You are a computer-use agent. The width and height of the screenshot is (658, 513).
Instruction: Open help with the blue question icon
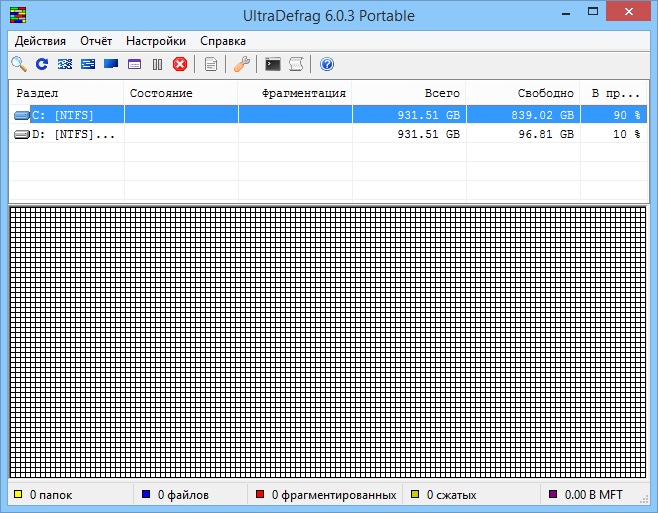pos(327,64)
